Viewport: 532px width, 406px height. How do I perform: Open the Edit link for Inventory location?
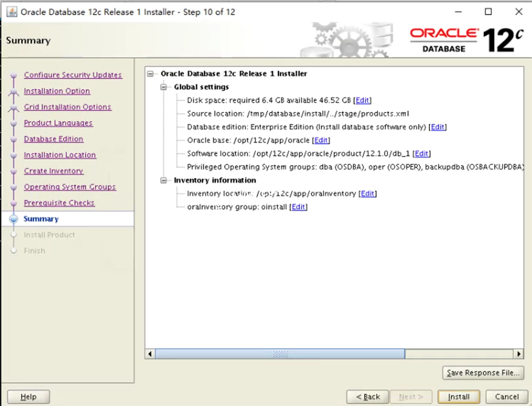coord(368,194)
